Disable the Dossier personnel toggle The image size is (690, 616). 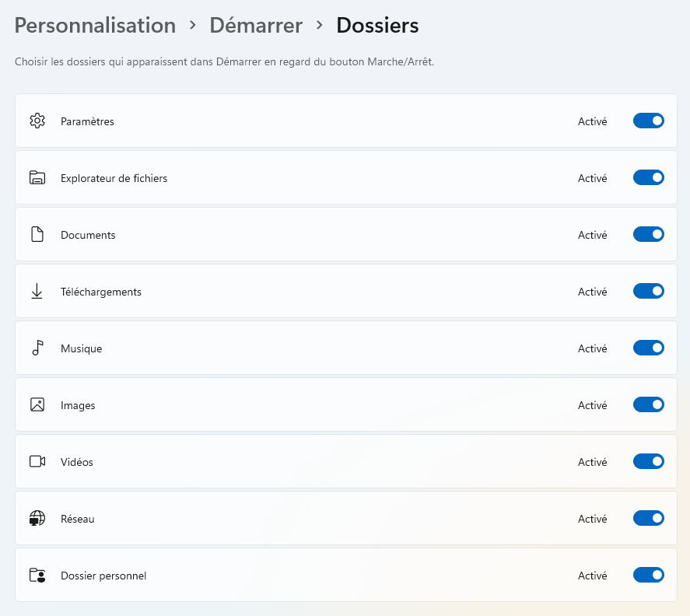click(x=648, y=575)
